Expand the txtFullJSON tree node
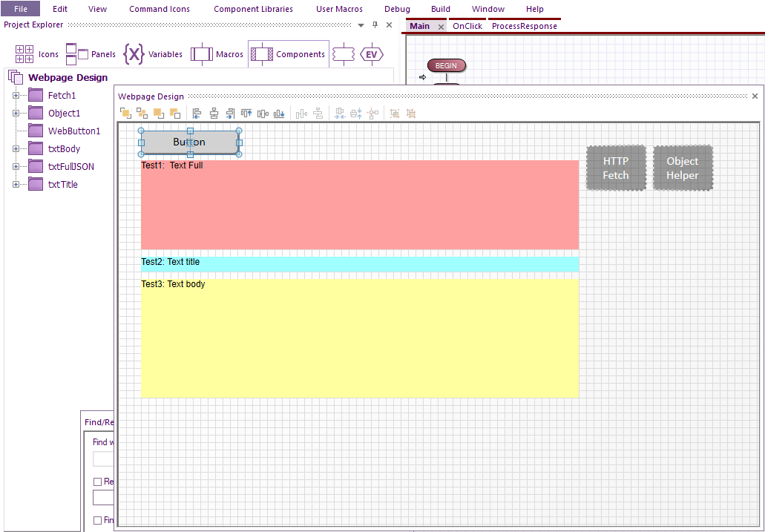 tap(16, 166)
